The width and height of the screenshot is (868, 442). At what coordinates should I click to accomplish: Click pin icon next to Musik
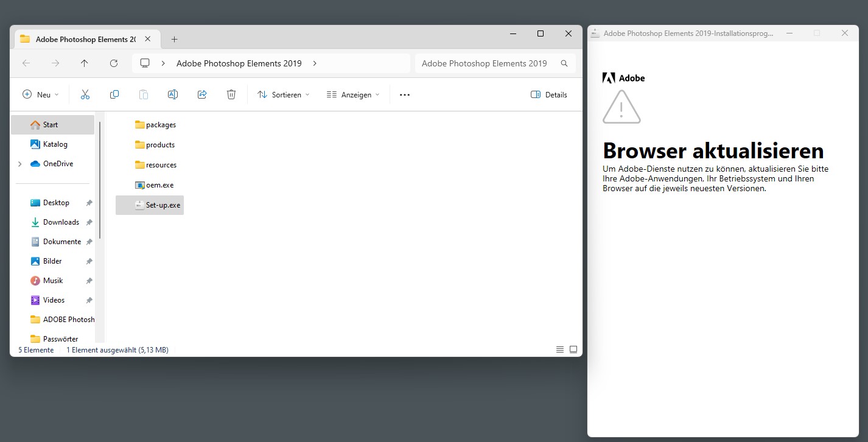pos(89,281)
